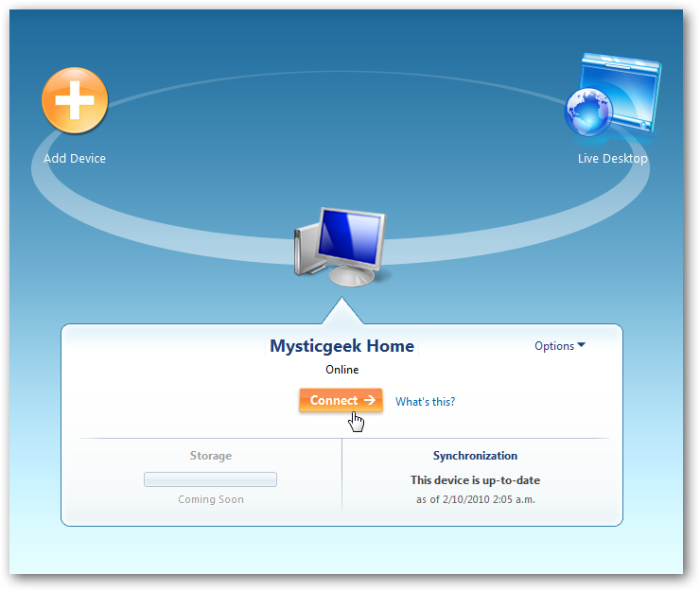Click the Storage progress bar

point(210,479)
